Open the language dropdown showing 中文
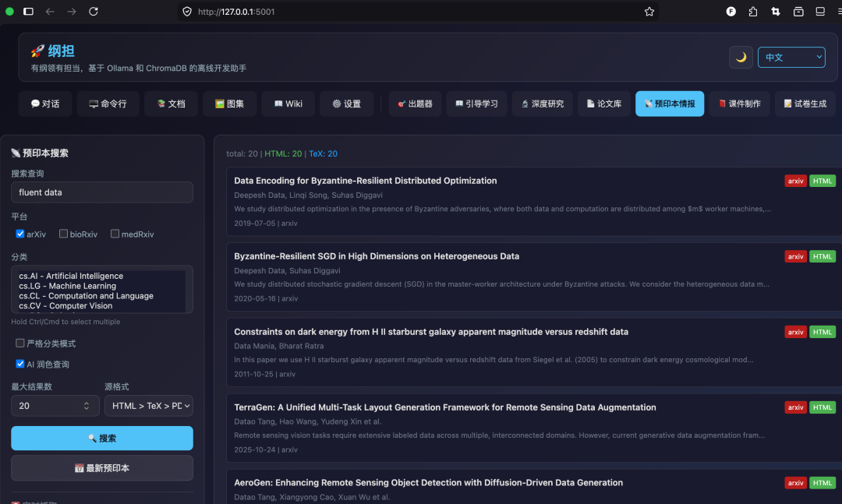The image size is (842, 504). click(791, 58)
